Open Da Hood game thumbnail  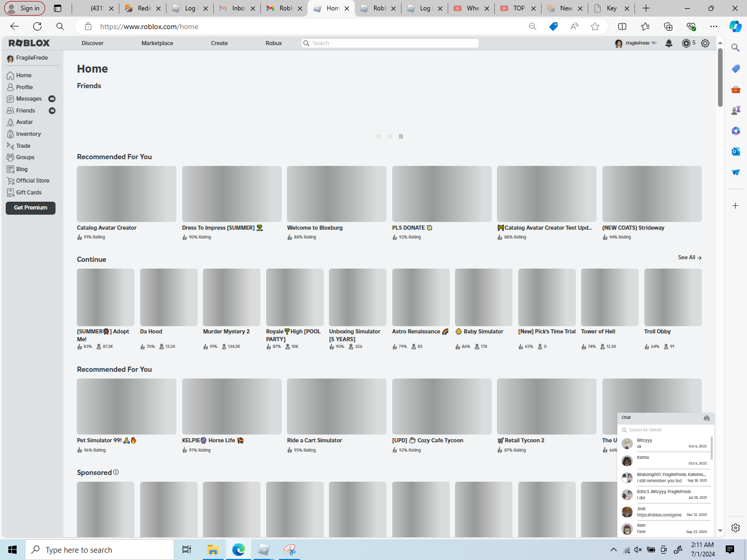point(169,297)
